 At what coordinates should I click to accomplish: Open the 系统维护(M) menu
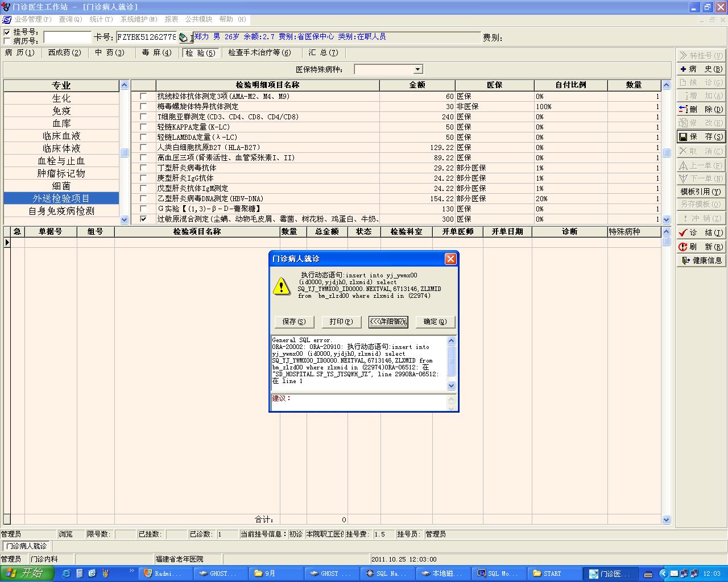[139, 19]
